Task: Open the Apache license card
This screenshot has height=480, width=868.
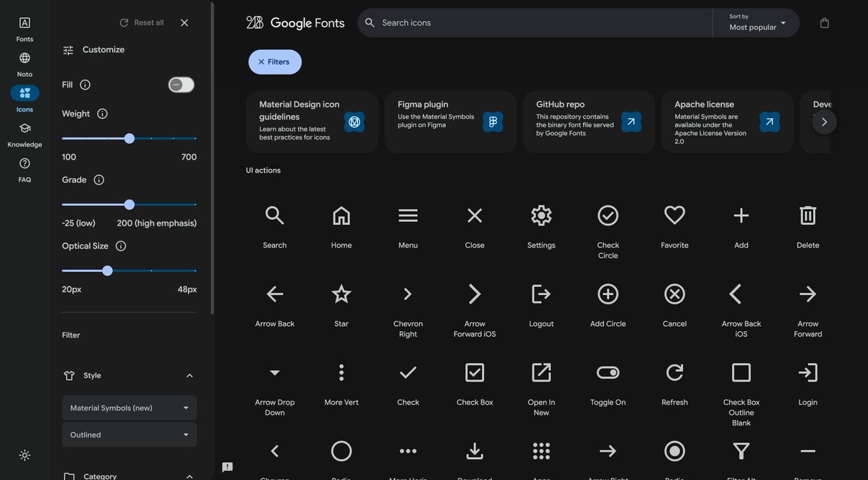Action: [728, 121]
